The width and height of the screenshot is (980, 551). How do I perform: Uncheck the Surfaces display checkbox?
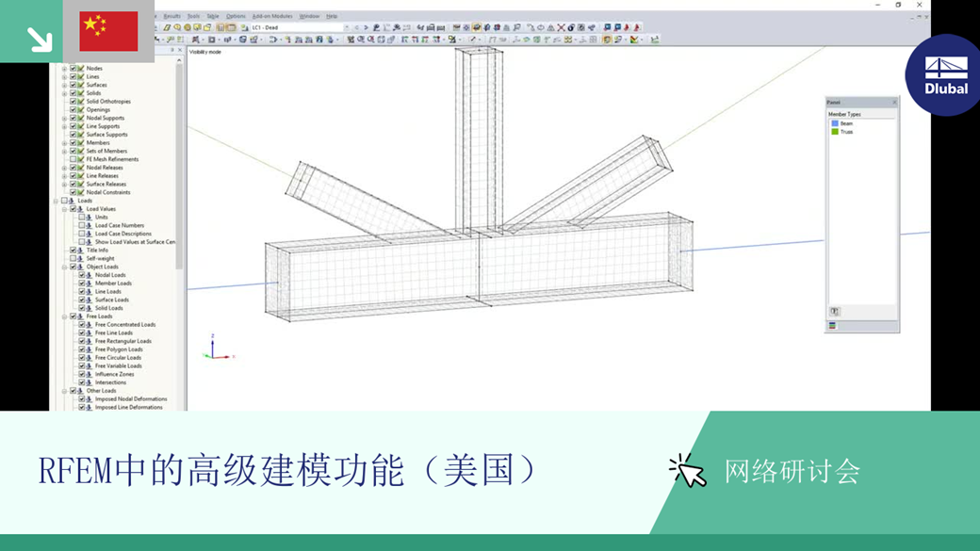pyautogui.click(x=73, y=85)
